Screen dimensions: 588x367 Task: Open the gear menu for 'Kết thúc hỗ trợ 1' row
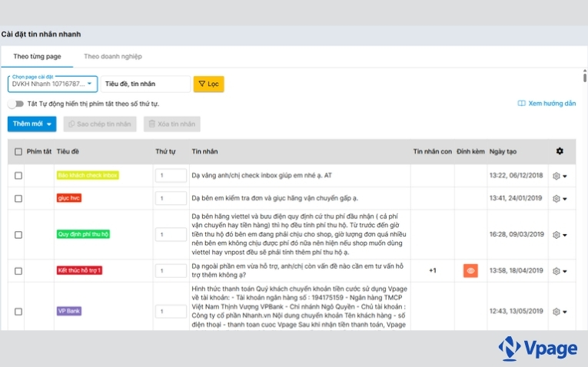[x=560, y=271]
